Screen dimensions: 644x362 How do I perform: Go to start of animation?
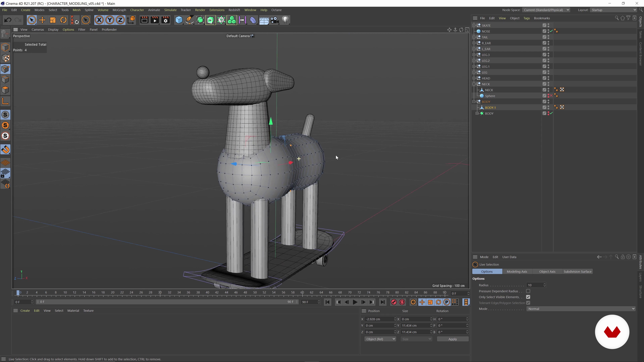pyautogui.click(x=328, y=302)
